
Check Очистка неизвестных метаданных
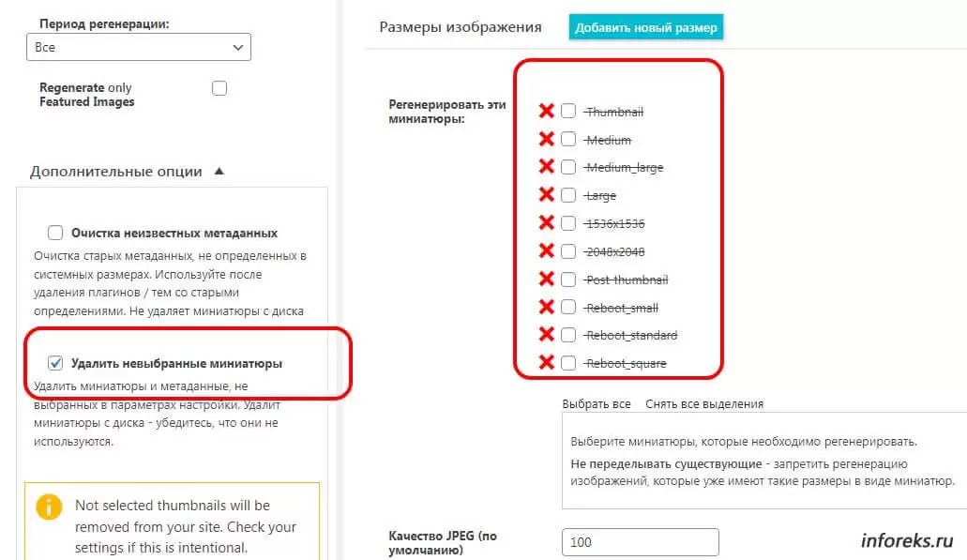coord(55,232)
